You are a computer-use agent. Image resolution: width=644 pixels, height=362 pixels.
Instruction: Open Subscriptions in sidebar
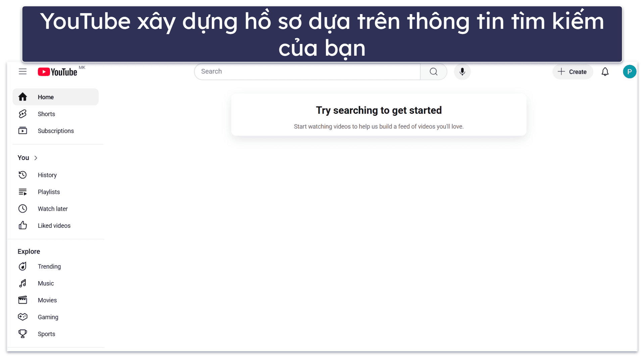tap(55, 131)
